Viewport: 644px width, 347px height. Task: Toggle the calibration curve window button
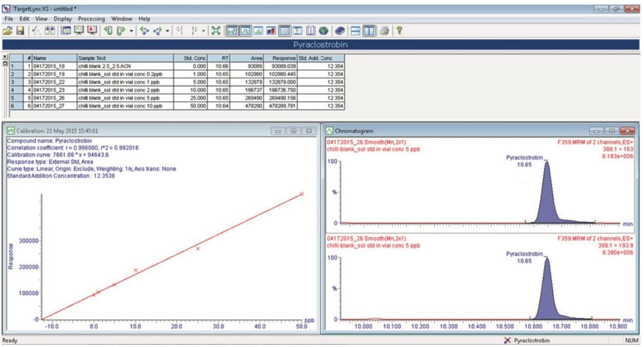[232, 31]
